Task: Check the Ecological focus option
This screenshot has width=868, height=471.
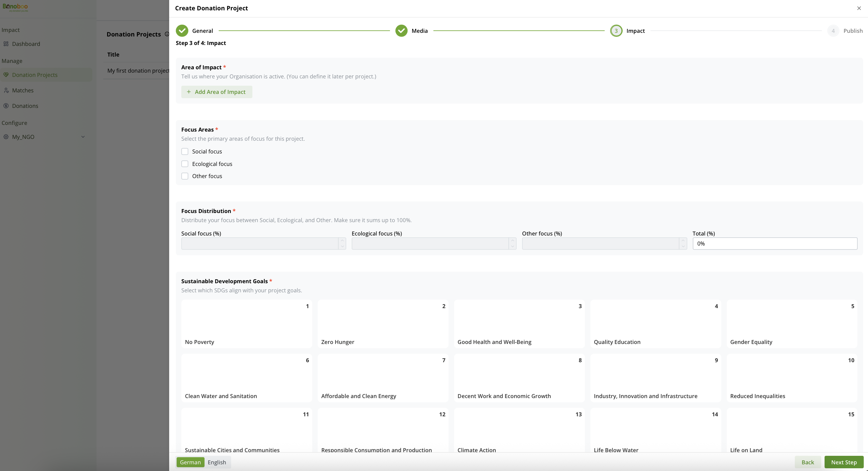Action: pos(185,164)
